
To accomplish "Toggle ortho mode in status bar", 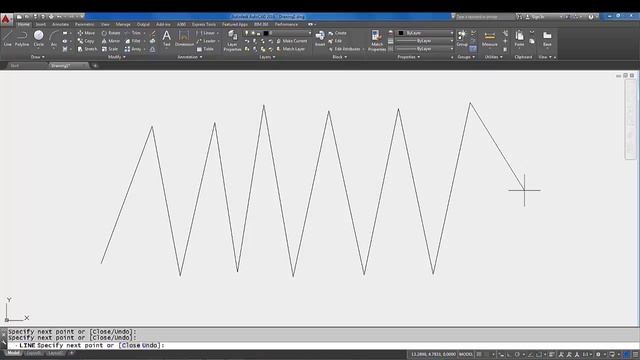I will tap(509, 354).
